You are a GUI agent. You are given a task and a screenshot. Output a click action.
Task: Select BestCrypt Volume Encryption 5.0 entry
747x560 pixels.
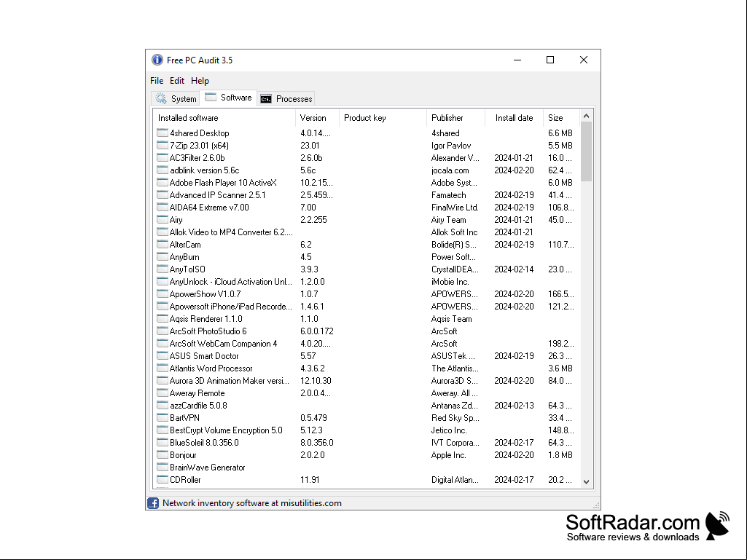(x=366, y=430)
